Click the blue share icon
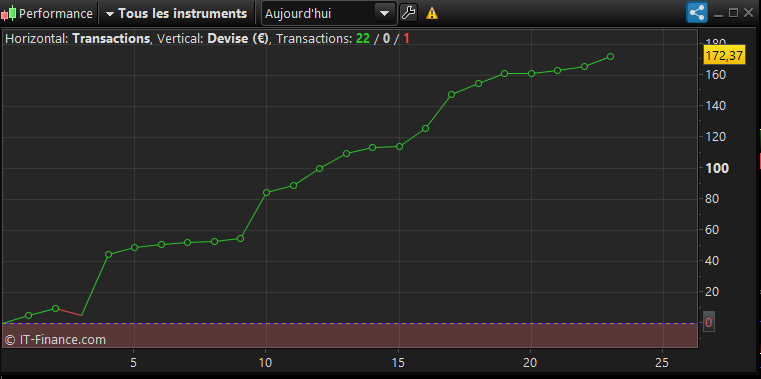The image size is (761, 379). coord(696,13)
